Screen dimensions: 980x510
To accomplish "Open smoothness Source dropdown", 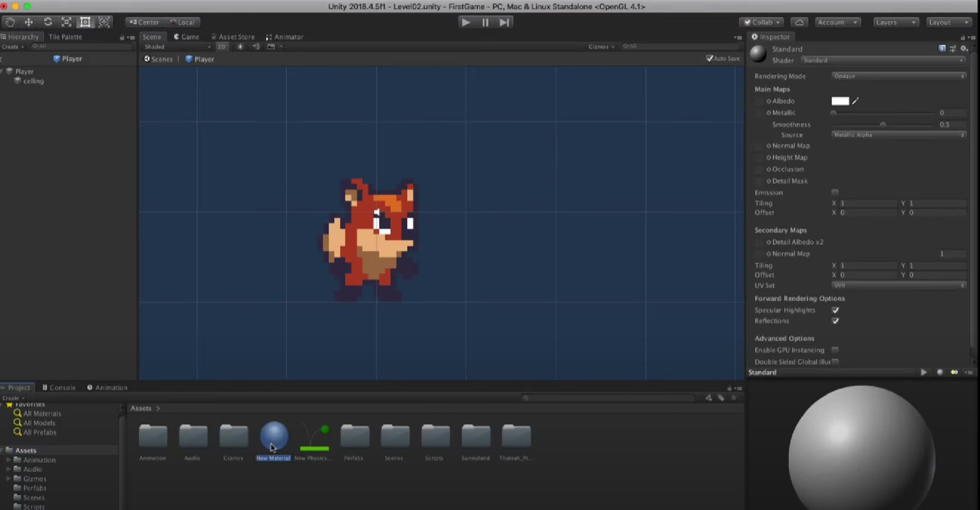I will [898, 135].
